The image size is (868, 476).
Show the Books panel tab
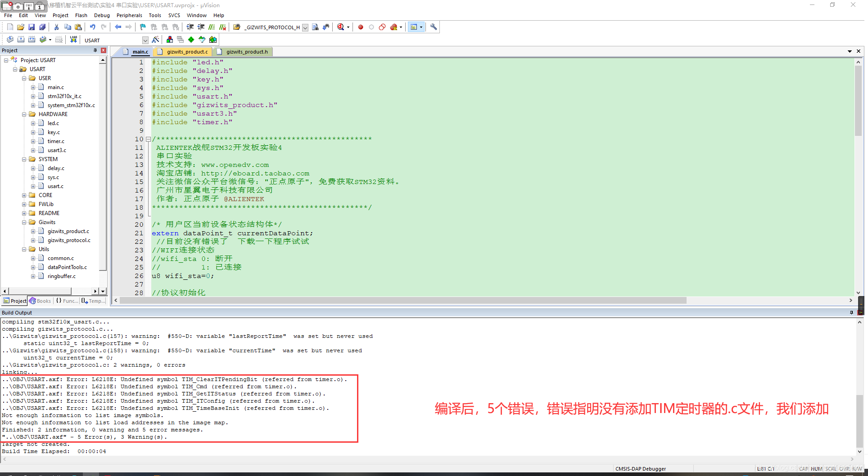click(40, 301)
